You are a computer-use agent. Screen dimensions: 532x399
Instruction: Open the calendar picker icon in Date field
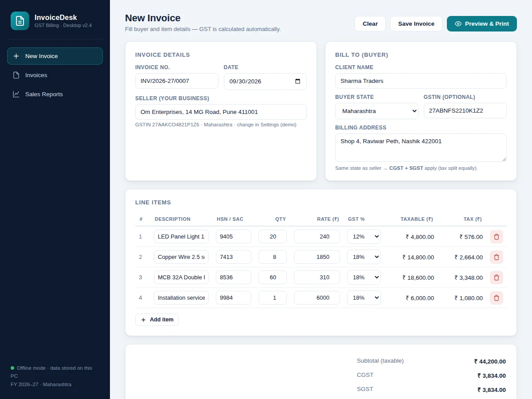pos(297,82)
